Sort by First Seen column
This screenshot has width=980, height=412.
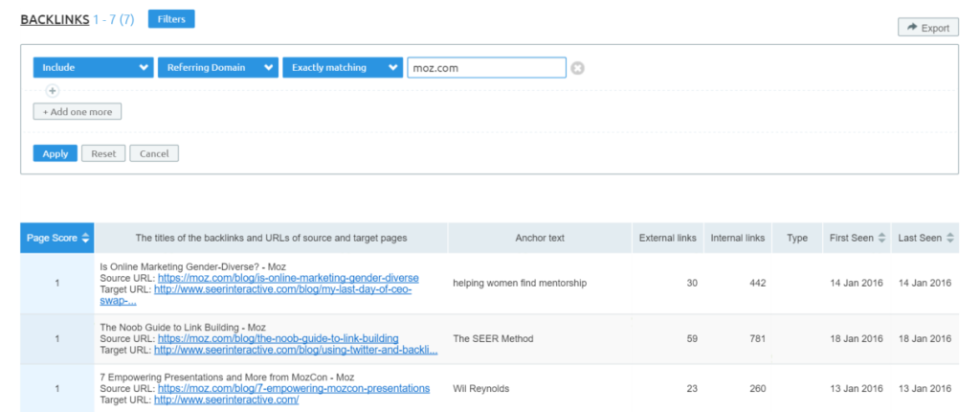tap(855, 238)
